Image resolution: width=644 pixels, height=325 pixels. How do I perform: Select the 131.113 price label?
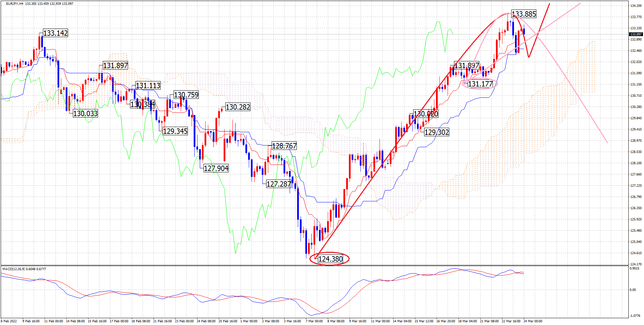pyautogui.click(x=148, y=86)
